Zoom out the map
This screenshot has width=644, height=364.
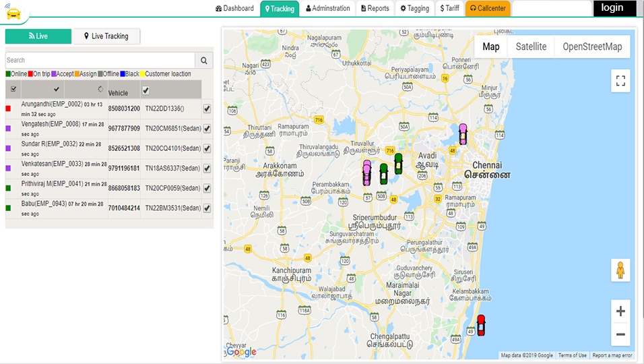(620, 334)
